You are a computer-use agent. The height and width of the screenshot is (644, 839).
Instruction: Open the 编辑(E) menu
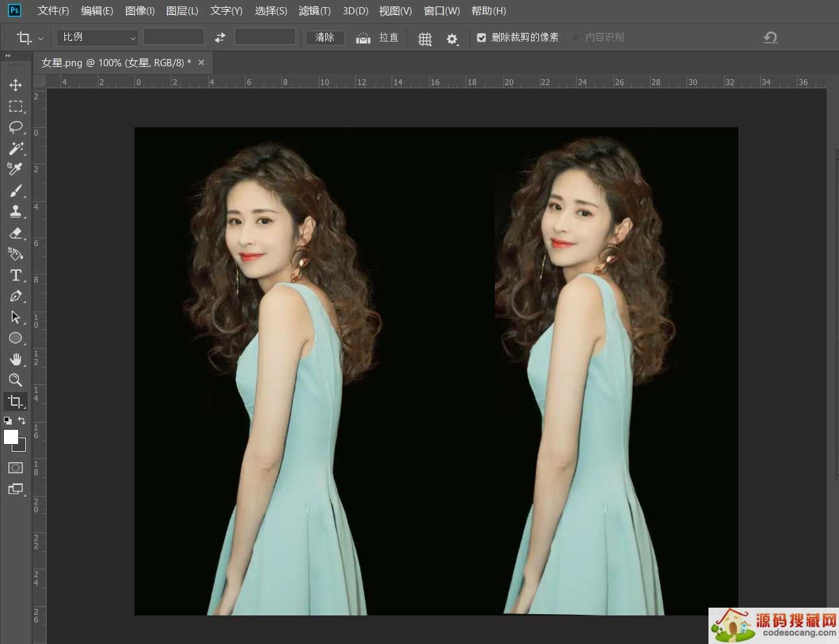[x=97, y=11]
